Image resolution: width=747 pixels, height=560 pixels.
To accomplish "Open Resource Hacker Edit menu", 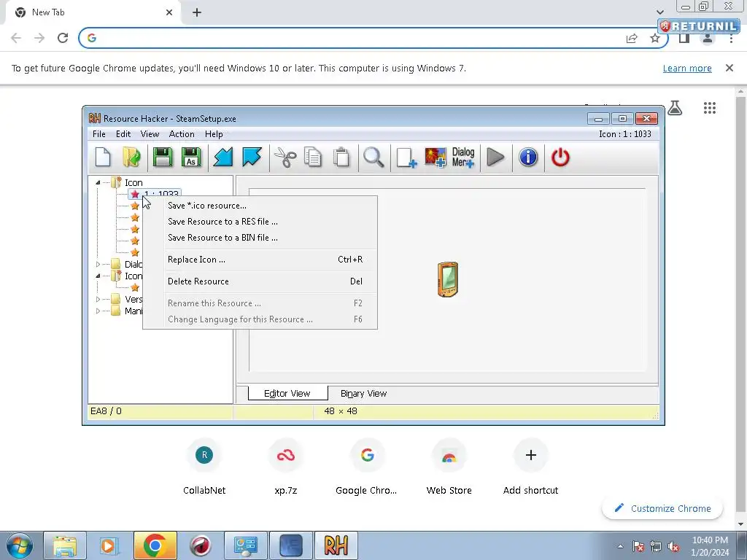I will (x=123, y=134).
